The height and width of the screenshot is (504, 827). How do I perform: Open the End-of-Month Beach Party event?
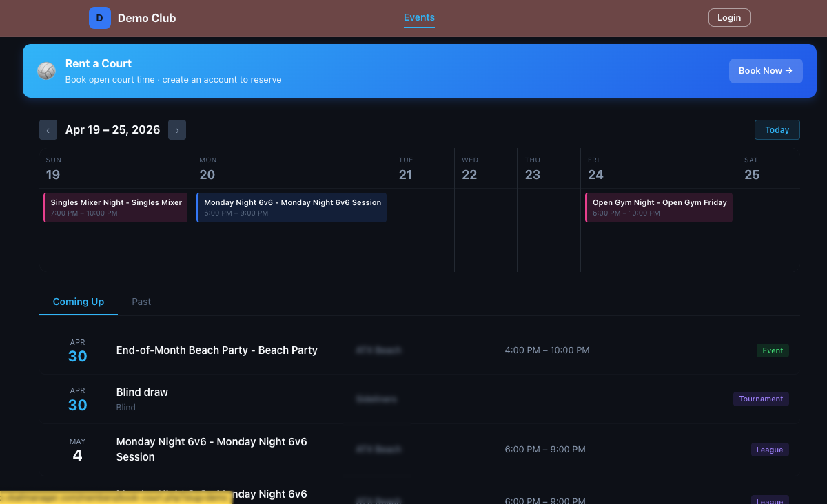tap(216, 350)
